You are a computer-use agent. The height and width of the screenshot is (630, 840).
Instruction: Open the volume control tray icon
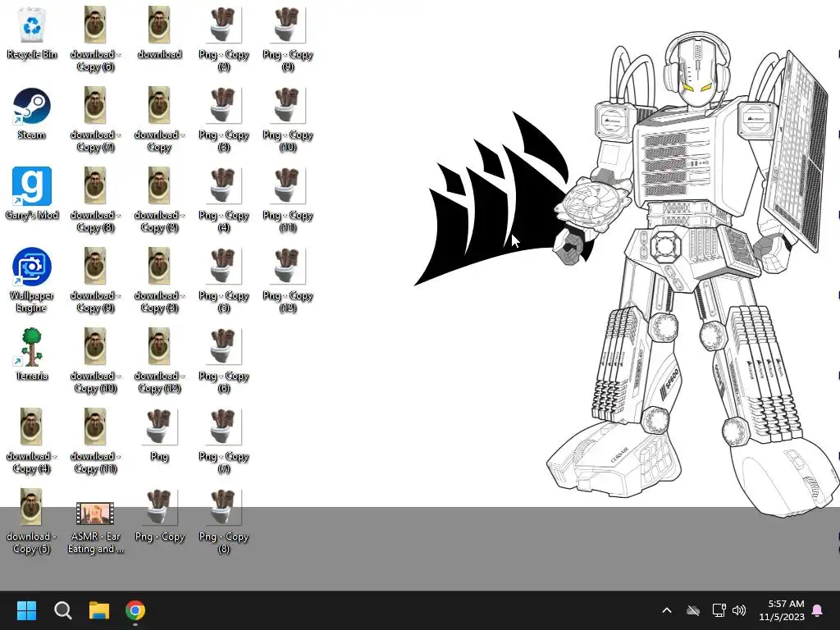coord(739,610)
